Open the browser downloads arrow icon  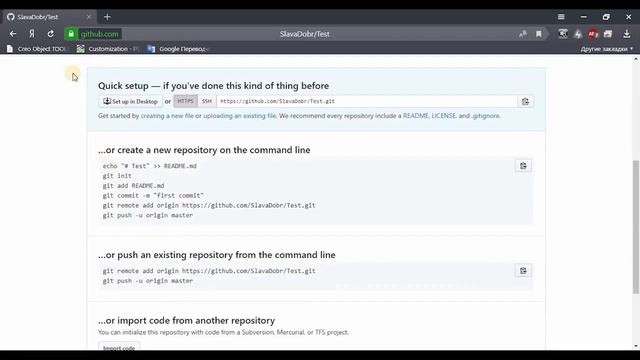click(x=627, y=34)
